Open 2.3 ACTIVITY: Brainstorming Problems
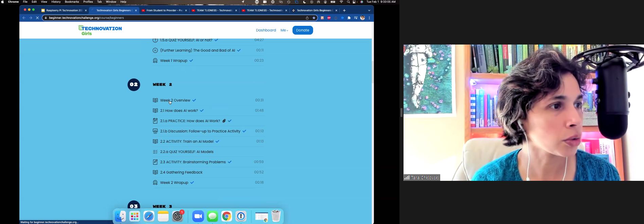Image resolution: width=644 pixels, height=224 pixels. [x=193, y=162]
